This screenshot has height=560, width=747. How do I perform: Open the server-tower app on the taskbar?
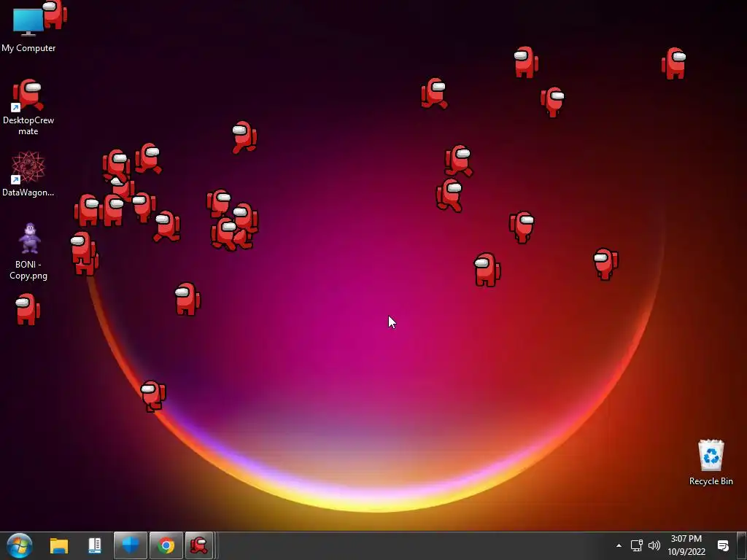tap(95, 545)
